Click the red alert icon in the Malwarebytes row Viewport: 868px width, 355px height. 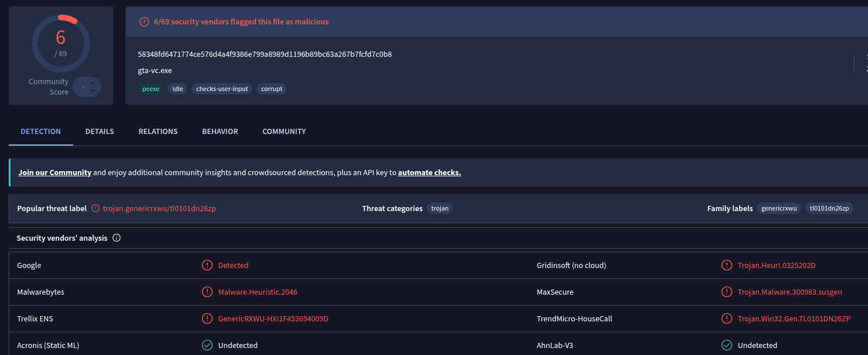pyautogui.click(x=207, y=292)
